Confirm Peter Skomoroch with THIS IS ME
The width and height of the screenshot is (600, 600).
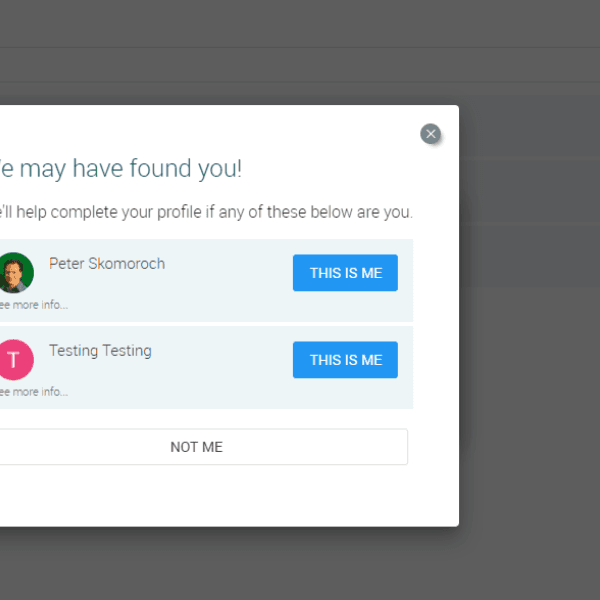click(345, 273)
